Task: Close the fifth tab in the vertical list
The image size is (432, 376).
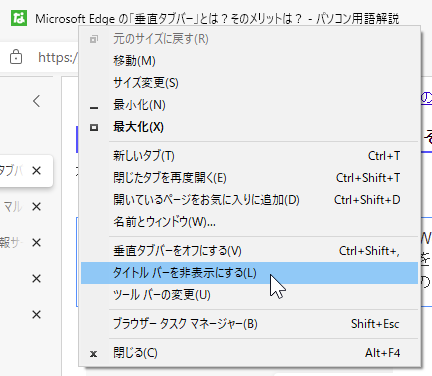Action: coord(36,315)
